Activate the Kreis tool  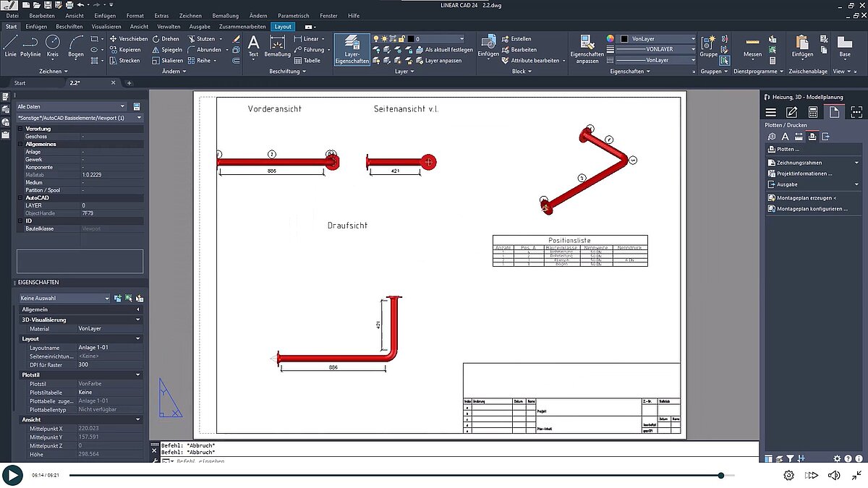click(52, 45)
